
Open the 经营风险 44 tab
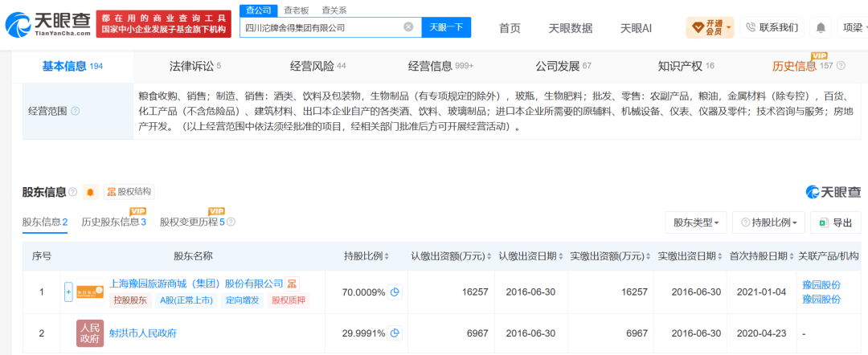tap(317, 67)
